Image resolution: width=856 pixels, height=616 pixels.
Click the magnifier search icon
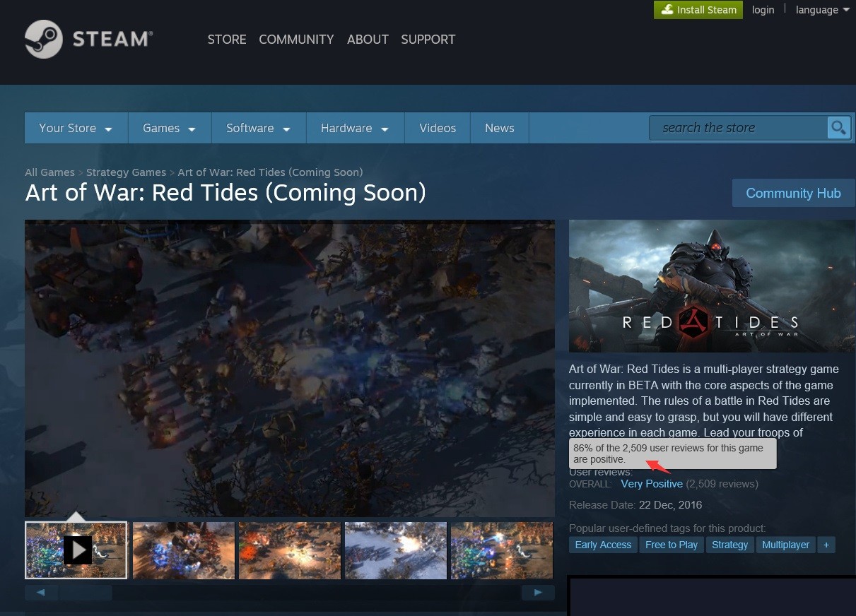838,128
